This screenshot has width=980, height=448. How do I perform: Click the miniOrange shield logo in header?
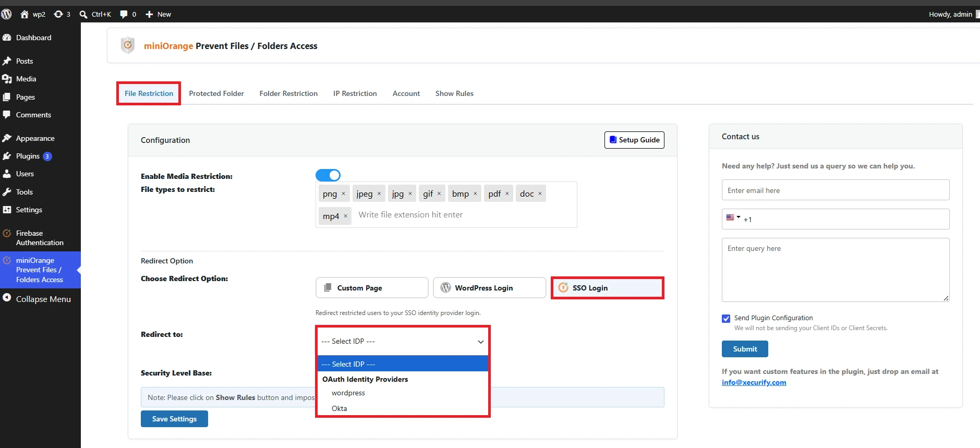point(128,45)
